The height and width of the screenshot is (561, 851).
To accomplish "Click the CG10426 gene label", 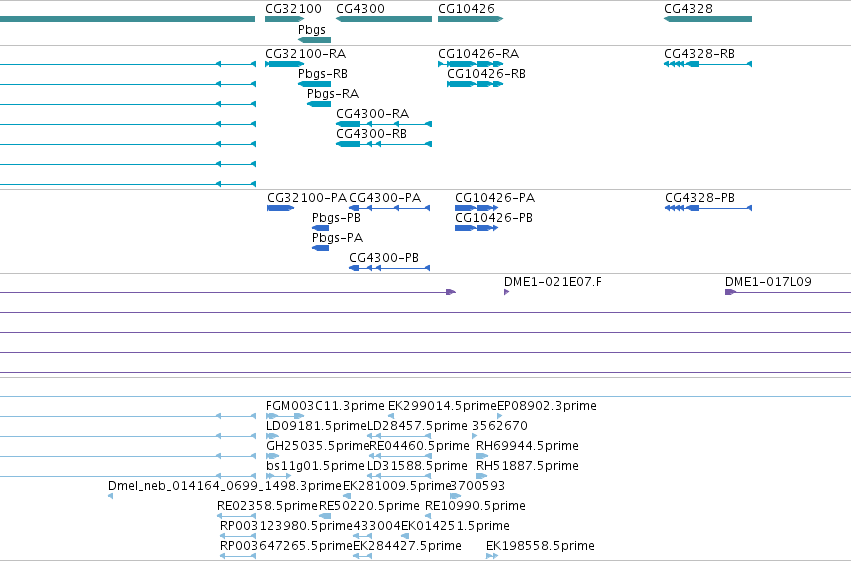I will coord(466,9).
